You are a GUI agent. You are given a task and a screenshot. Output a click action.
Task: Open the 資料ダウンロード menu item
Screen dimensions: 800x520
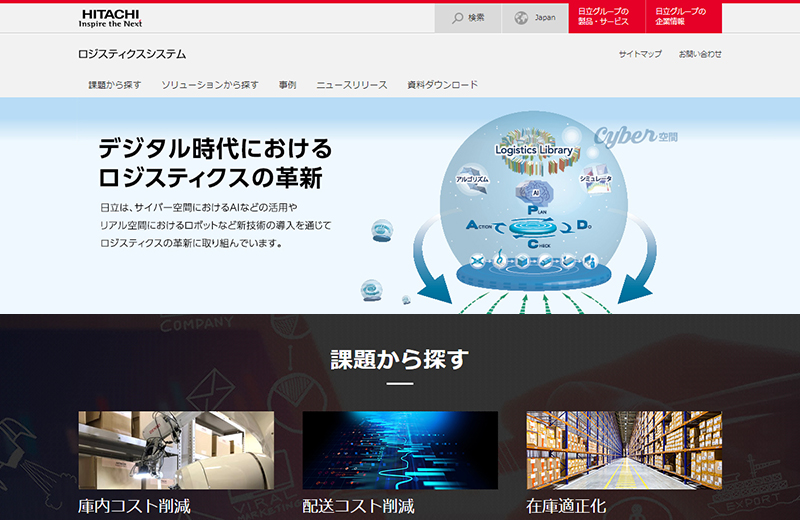point(442,85)
